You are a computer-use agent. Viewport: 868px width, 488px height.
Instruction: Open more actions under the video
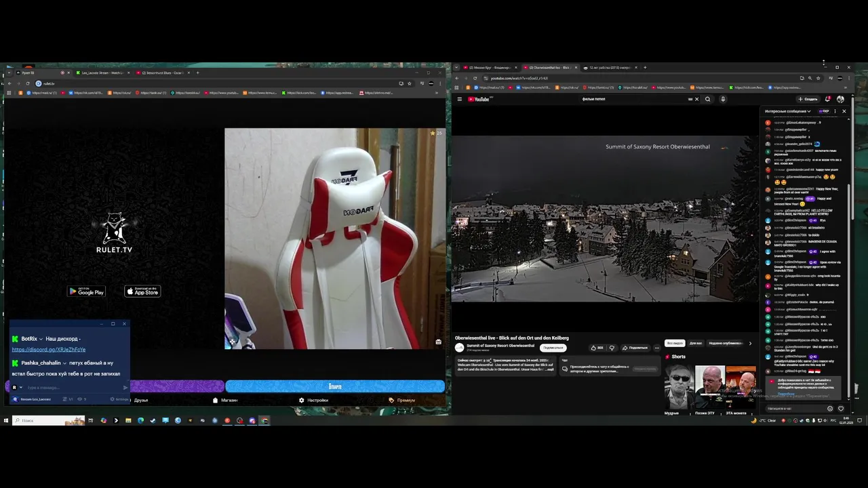click(x=656, y=348)
